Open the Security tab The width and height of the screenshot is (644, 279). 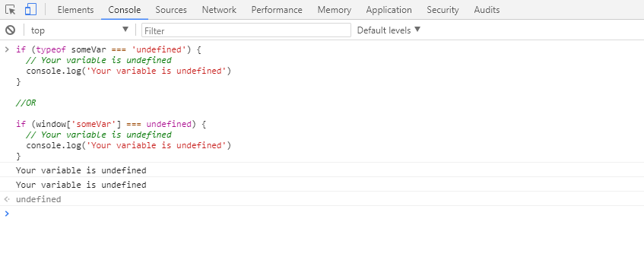443,9
